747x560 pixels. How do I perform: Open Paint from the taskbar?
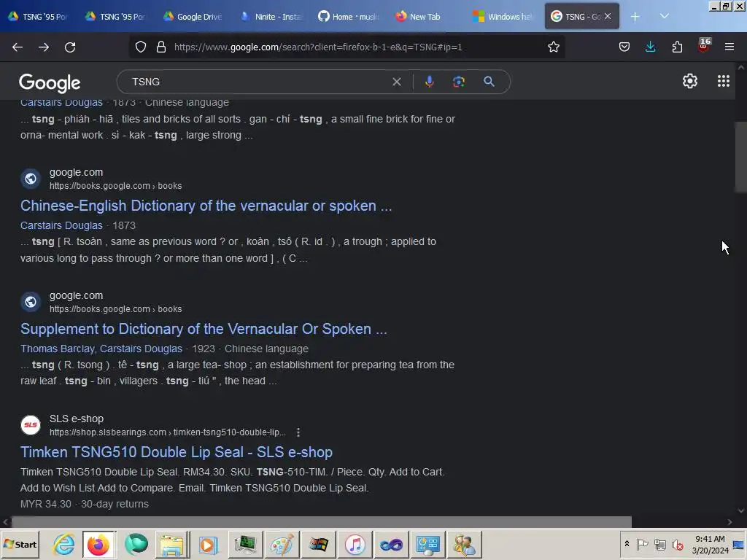point(282,545)
